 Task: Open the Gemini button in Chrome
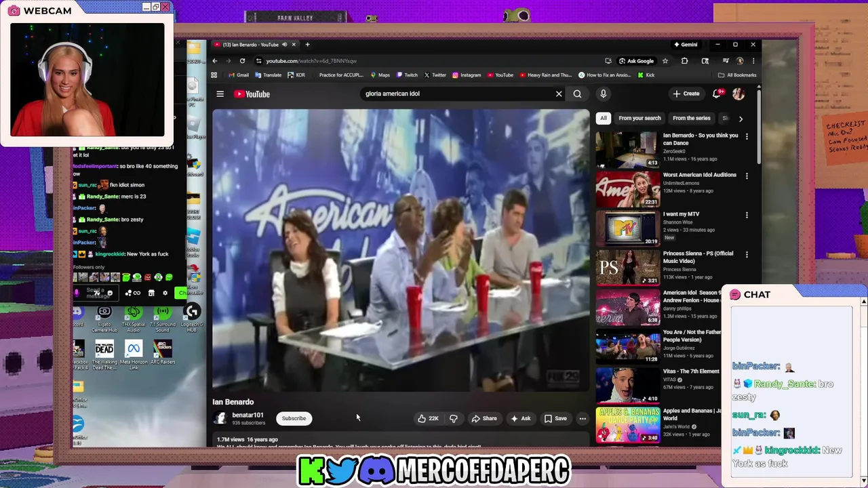[x=686, y=45]
